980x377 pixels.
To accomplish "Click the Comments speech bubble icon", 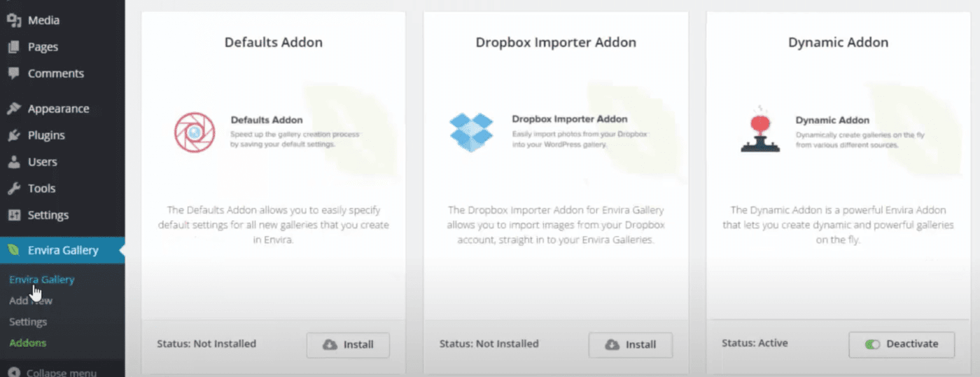I will (x=13, y=73).
